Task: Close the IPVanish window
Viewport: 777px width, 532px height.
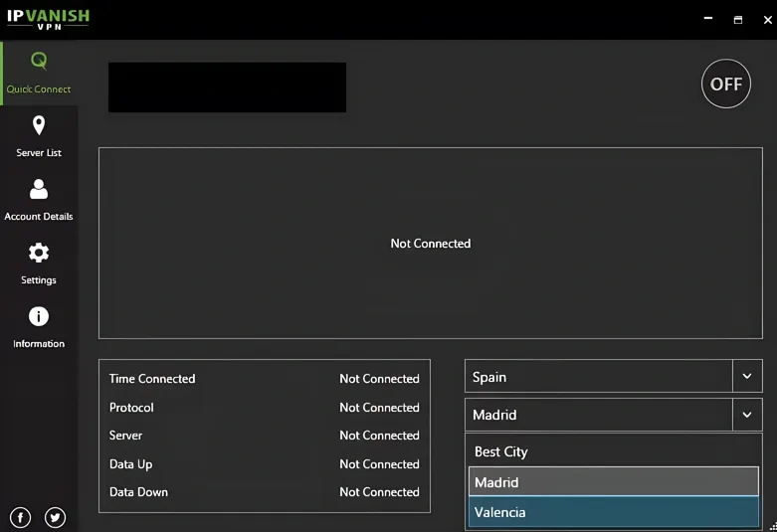Action: point(768,20)
